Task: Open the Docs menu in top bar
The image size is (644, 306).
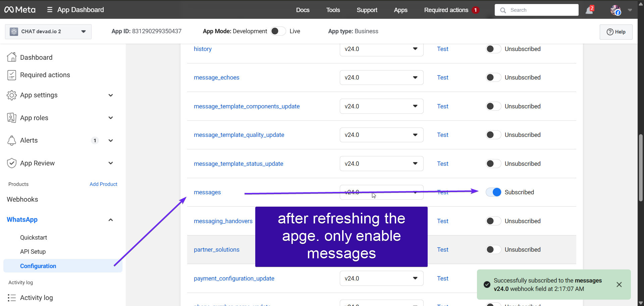Action: tap(303, 10)
